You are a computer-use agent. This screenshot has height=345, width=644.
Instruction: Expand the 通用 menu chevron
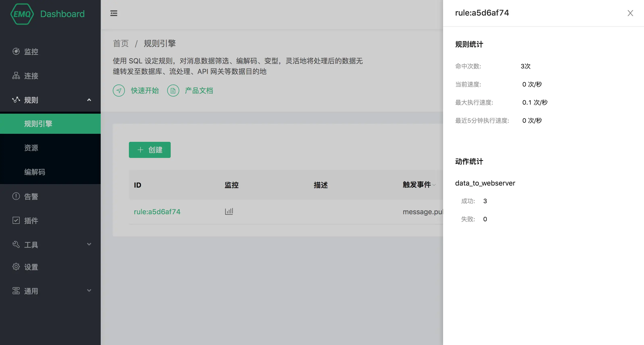(x=89, y=290)
